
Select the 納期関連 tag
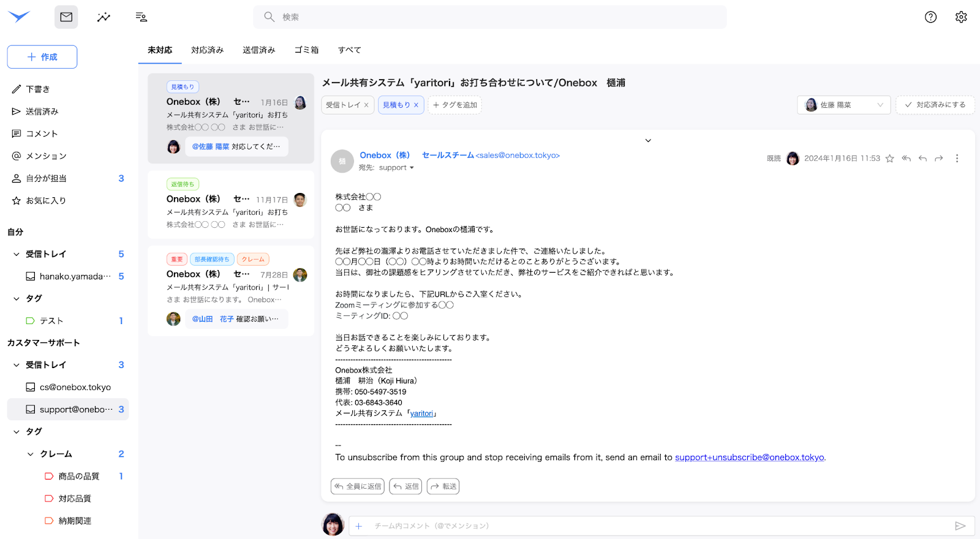click(x=68, y=521)
